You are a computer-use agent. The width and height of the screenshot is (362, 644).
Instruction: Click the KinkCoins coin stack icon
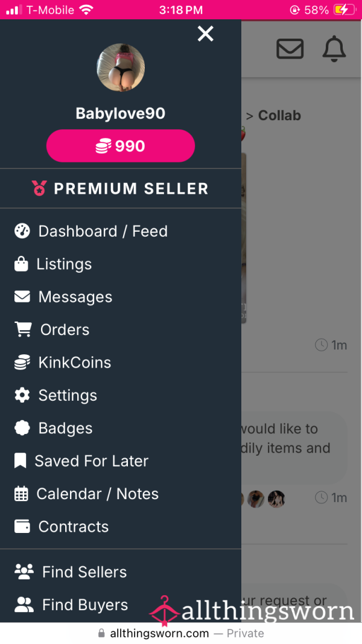pos(22,362)
